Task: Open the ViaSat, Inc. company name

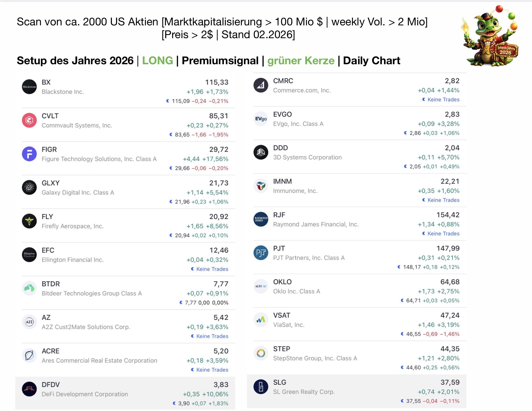Action: [x=289, y=325]
